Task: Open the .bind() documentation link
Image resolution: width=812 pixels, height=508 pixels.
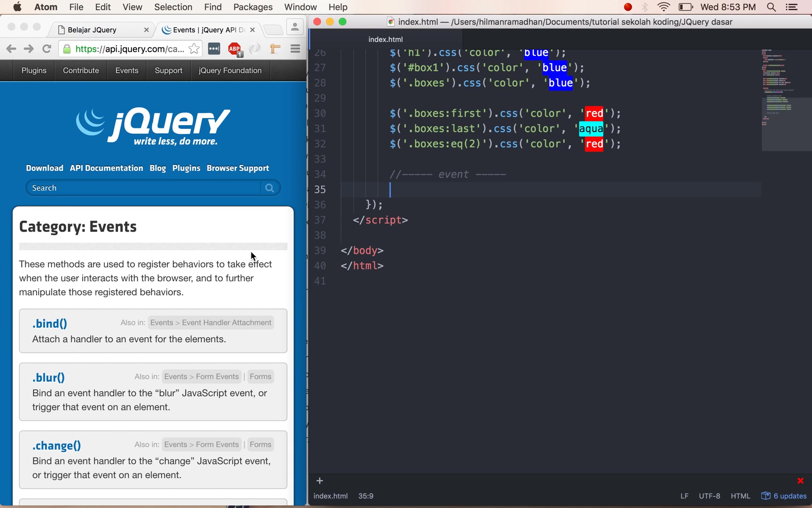Action: click(x=50, y=324)
